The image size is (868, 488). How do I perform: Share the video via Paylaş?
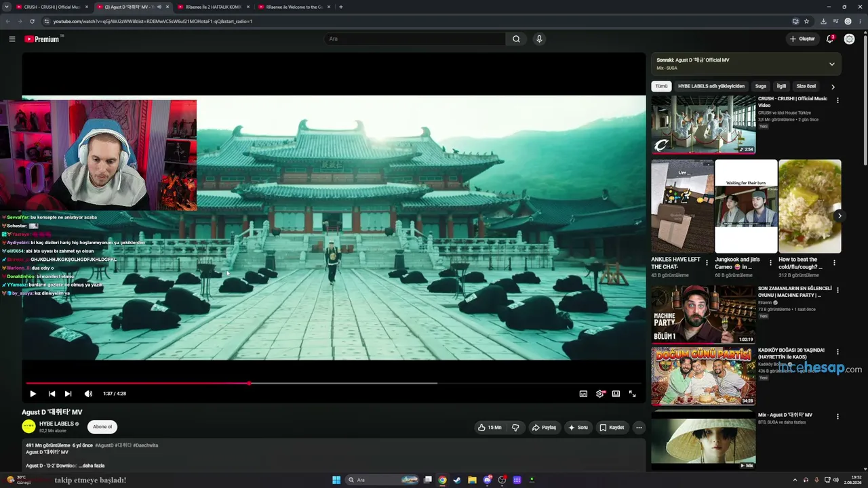545,428
